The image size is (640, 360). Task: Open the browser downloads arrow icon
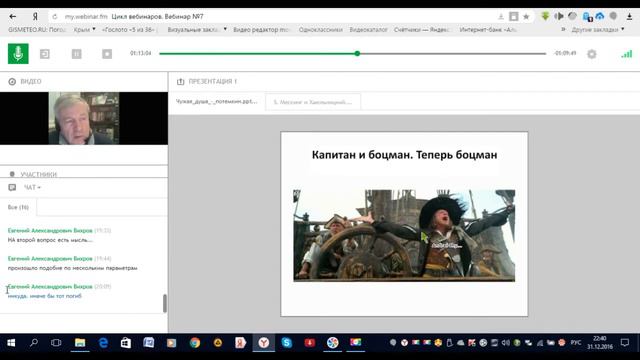(629, 16)
